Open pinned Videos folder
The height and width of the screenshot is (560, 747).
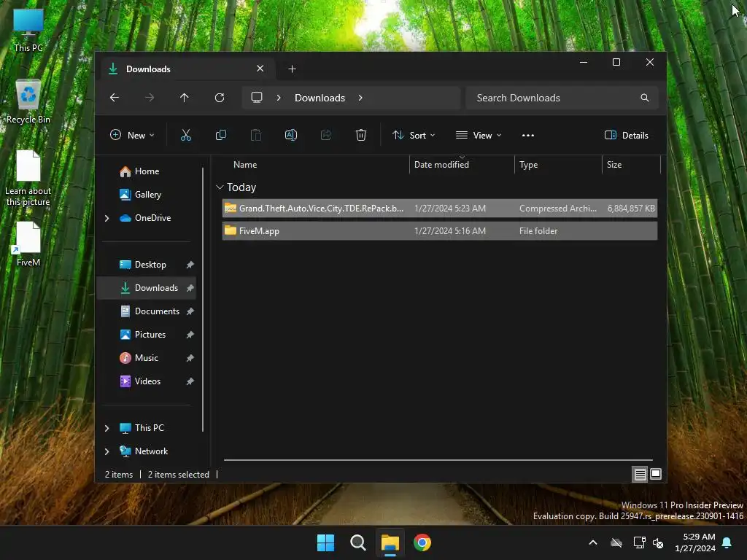tap(147, 381)
